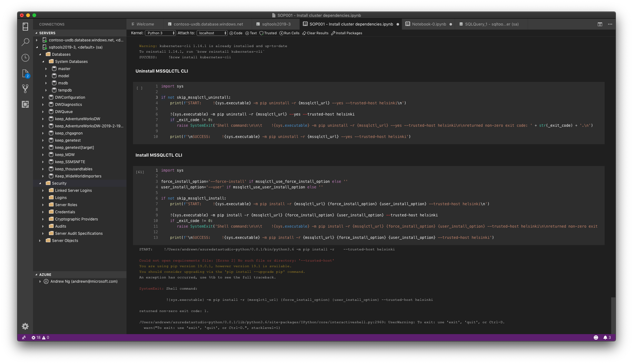
Task: Open the Source Control branch icon
Action: pos(25,89)
